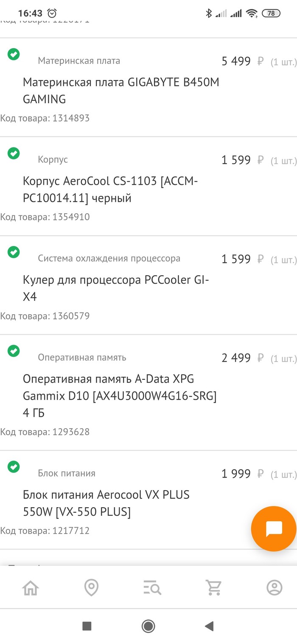Toggle the green check for Корпус

[x=14, y=153]
